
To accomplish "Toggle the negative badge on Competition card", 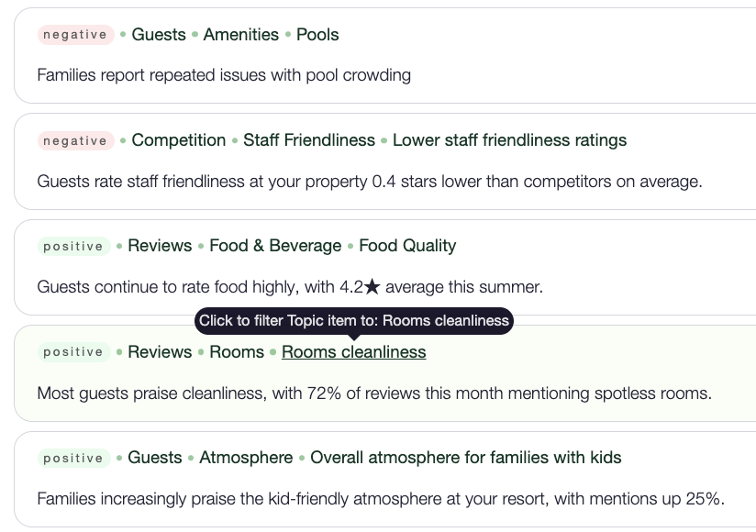I will tap(75, 140).
